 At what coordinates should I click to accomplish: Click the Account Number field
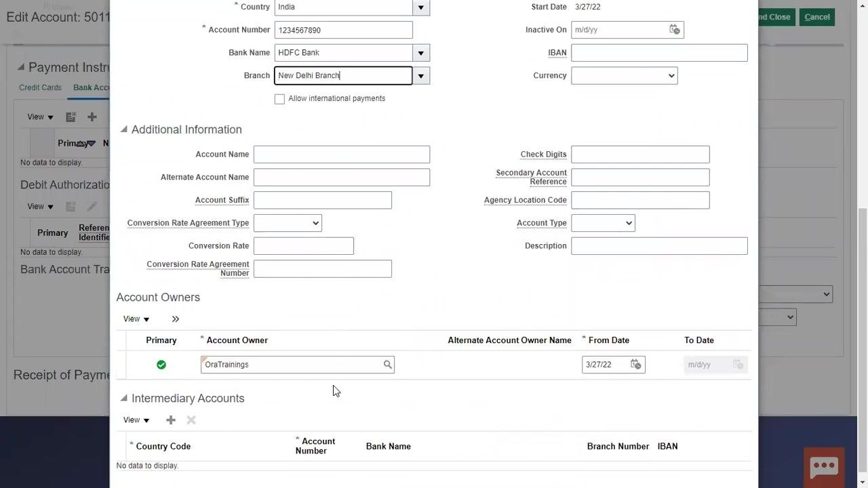[x=343, y=30]
